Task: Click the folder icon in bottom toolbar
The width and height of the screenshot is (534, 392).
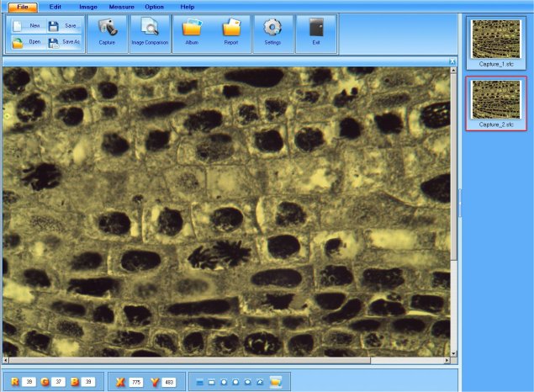Action: 275,382
